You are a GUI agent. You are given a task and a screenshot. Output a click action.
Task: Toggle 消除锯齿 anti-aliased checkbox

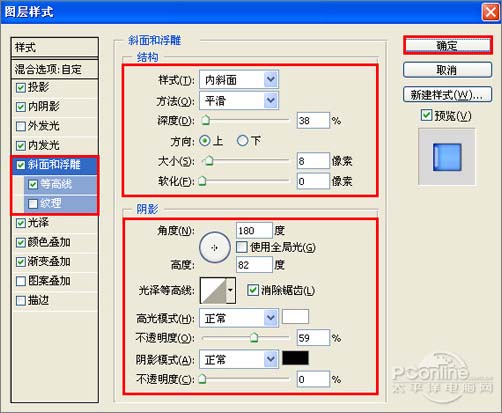(253, 290)
